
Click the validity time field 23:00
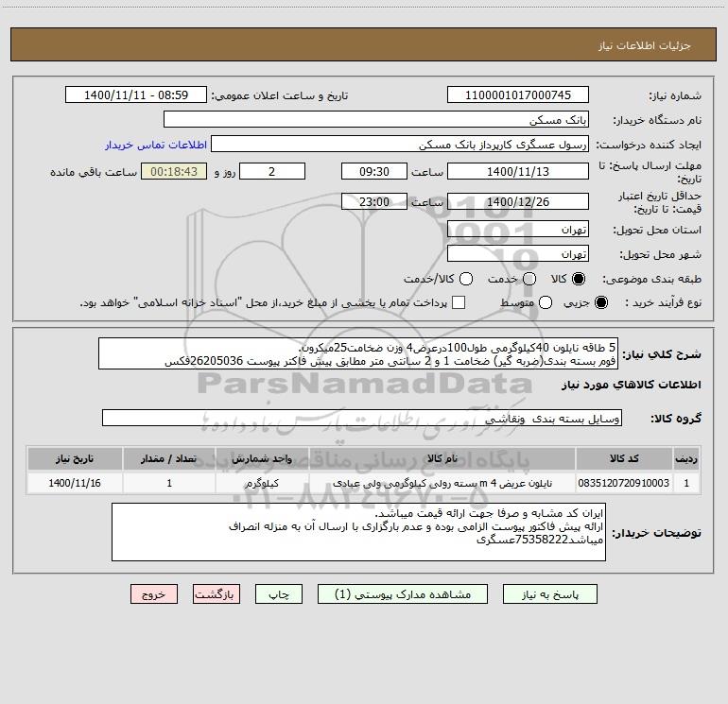coord(374,201)
